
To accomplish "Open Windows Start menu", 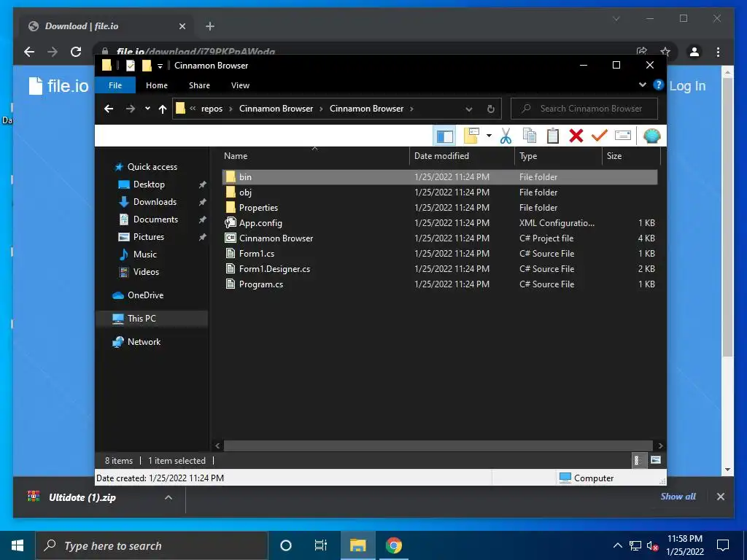I will point(18,545).
